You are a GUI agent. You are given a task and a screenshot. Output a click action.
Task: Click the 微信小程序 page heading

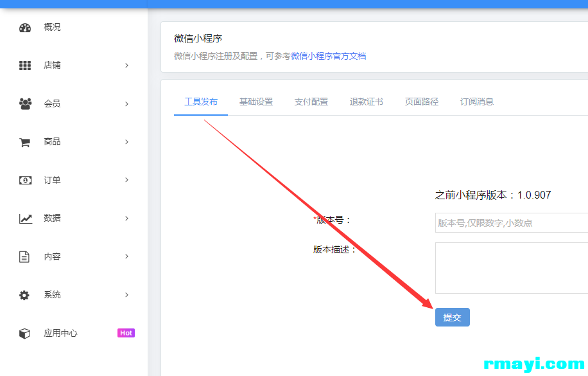point(198,39)
